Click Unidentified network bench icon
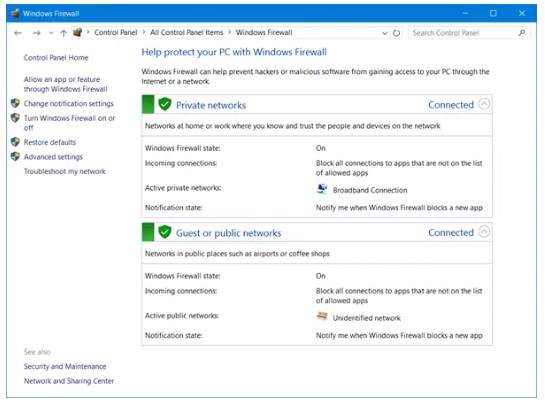The height and width of the screenshot is (404, 545). click(322, 316)
